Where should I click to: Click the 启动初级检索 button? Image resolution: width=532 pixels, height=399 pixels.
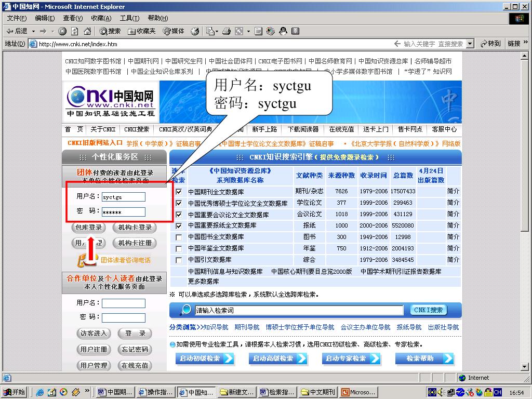(205, 358)
